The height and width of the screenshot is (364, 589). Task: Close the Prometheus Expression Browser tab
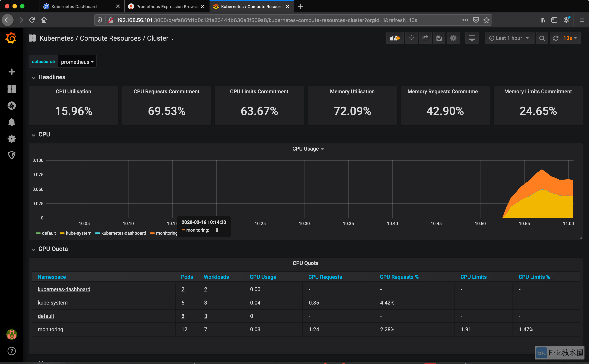[203, 7]
